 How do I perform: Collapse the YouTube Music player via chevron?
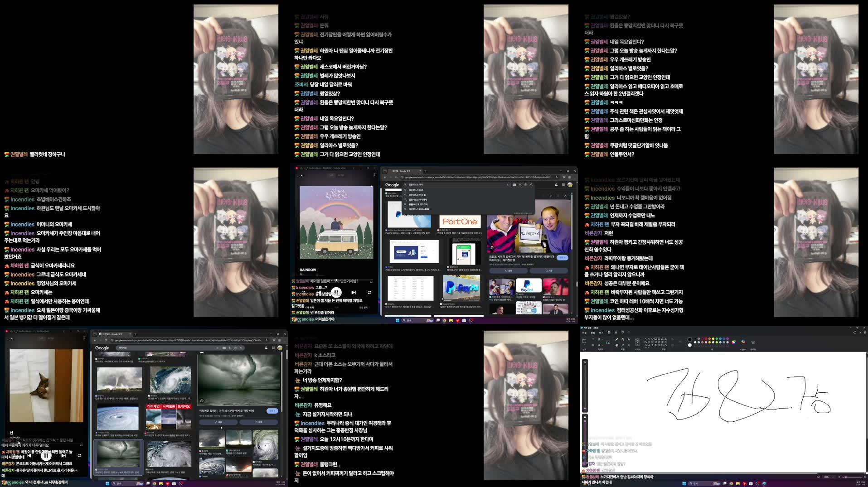click(301, 175)
